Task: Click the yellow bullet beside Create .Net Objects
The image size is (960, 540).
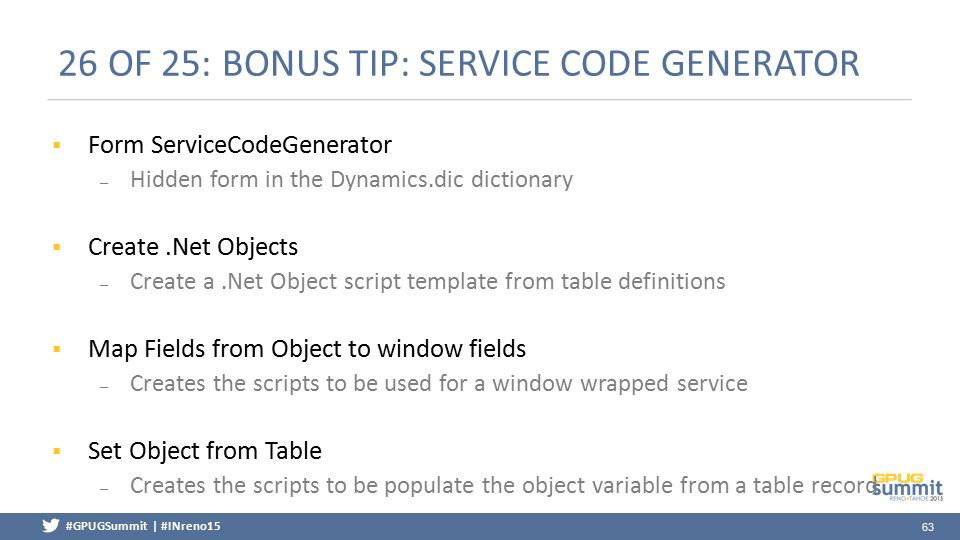Action: pos(57,247)
